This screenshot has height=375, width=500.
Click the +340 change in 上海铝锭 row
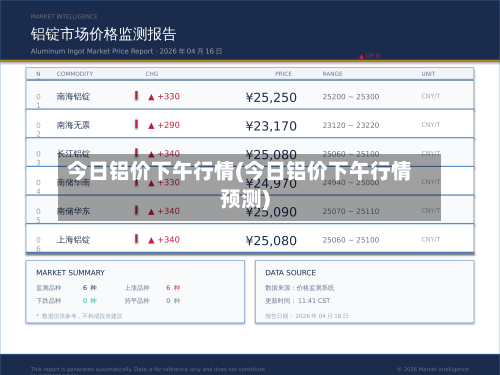169,240
